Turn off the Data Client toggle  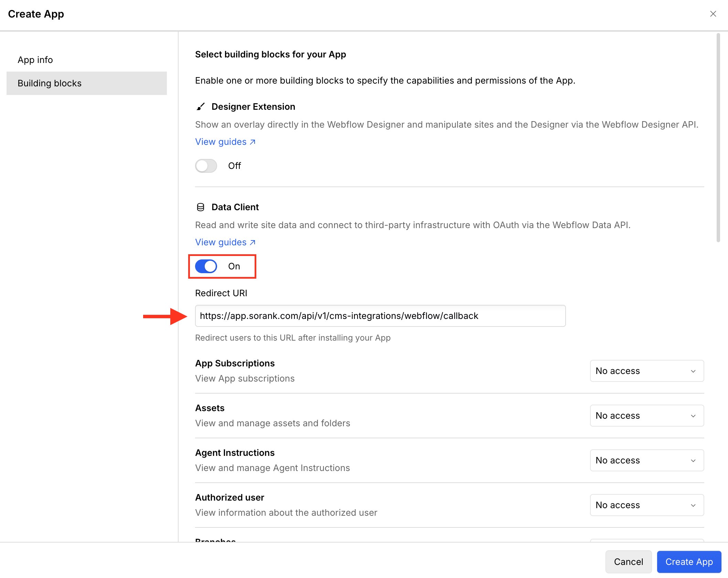206,266
